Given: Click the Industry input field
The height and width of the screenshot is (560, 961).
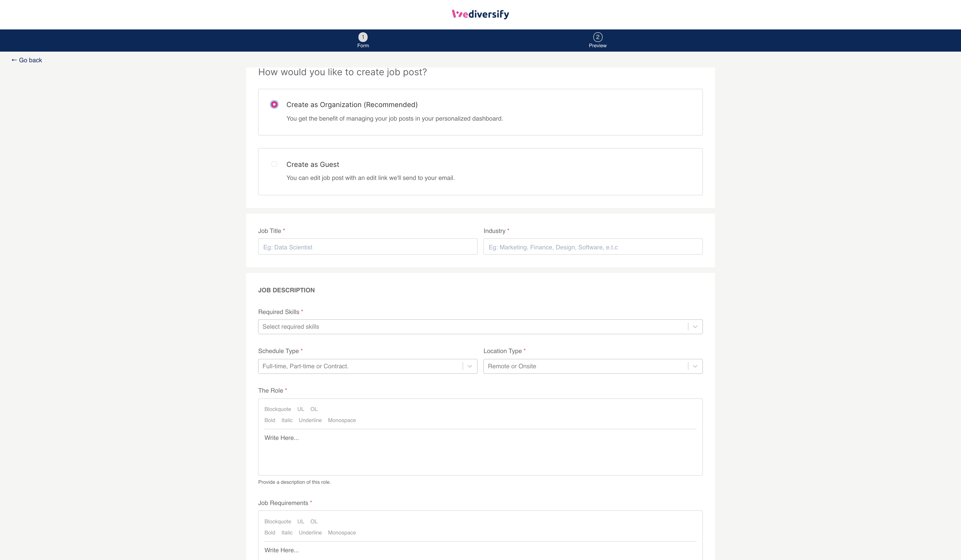Looking at the screenshot, I should click(x=593, y=247).
